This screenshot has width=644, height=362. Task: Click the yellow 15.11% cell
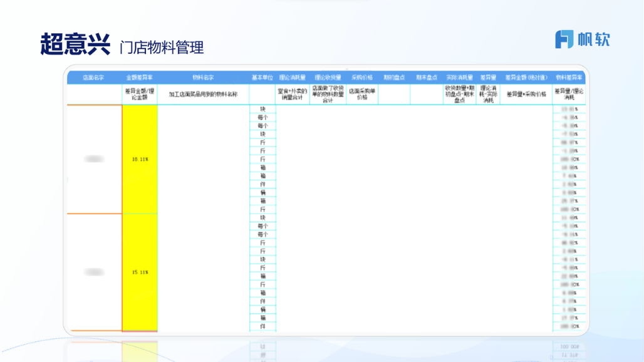(x=140, y=272)
